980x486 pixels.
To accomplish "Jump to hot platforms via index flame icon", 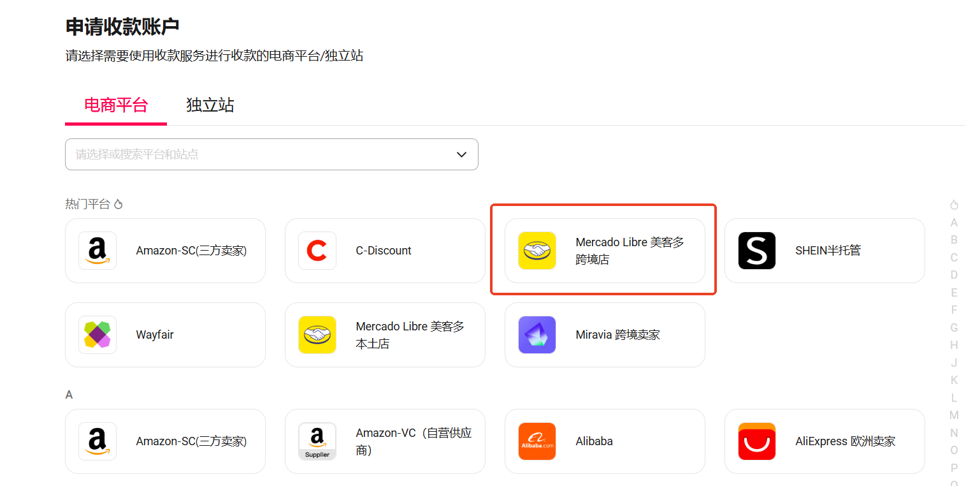I will pos(954,205).
